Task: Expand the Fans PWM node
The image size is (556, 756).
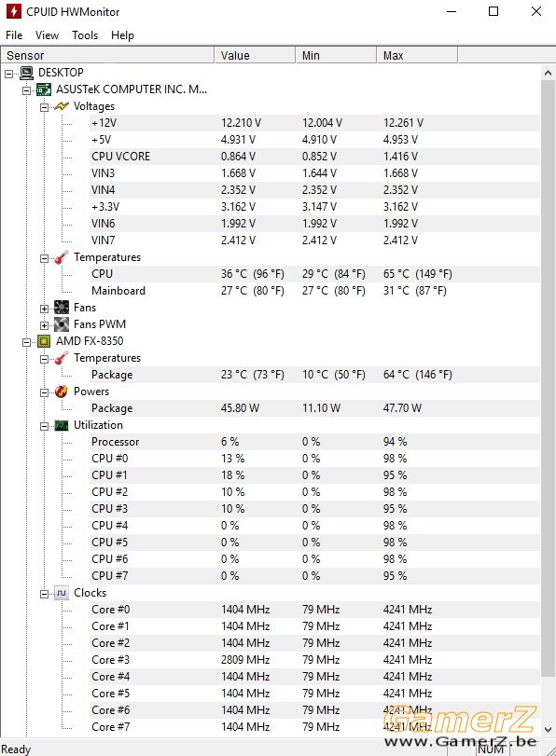Action: [45, 325]
